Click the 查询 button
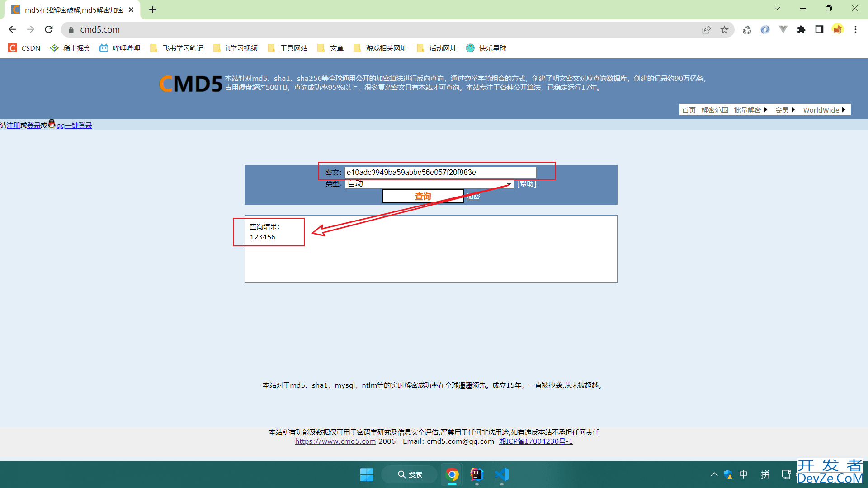The width and height of the screenshot is (868, 488). (423, 196)
